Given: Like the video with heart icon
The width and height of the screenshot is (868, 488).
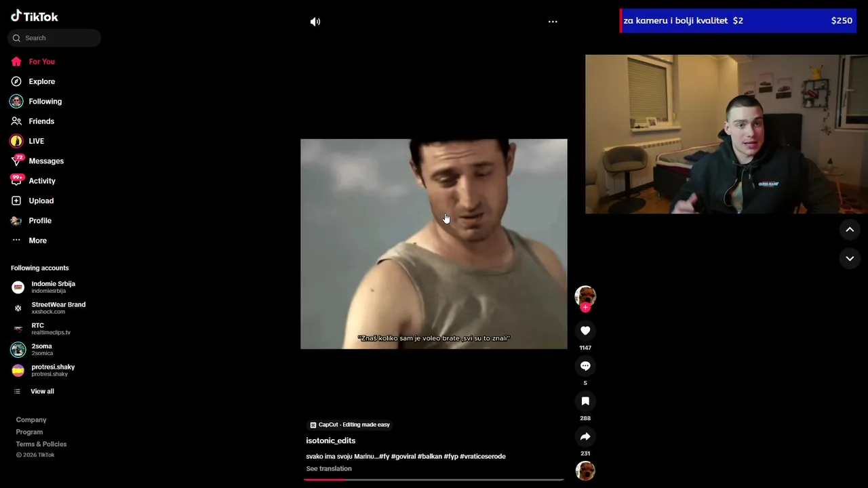Looking at the screenshot, I should pyautogui.click(x=585, y=331).
